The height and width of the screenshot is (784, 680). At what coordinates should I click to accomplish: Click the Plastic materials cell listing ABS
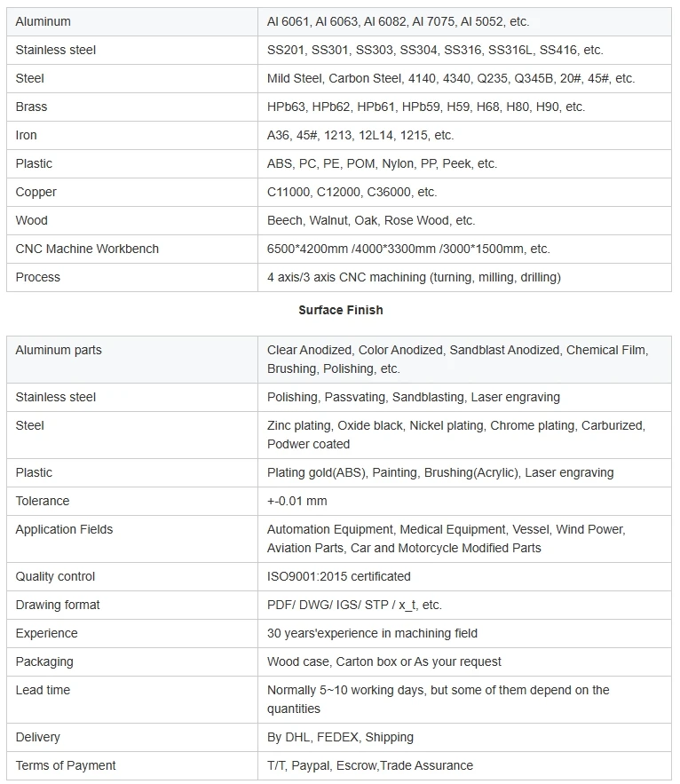(464, 163)
